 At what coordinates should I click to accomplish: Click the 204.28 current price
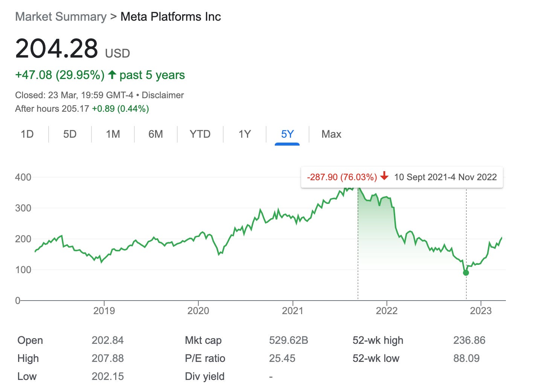click(56, 49)
